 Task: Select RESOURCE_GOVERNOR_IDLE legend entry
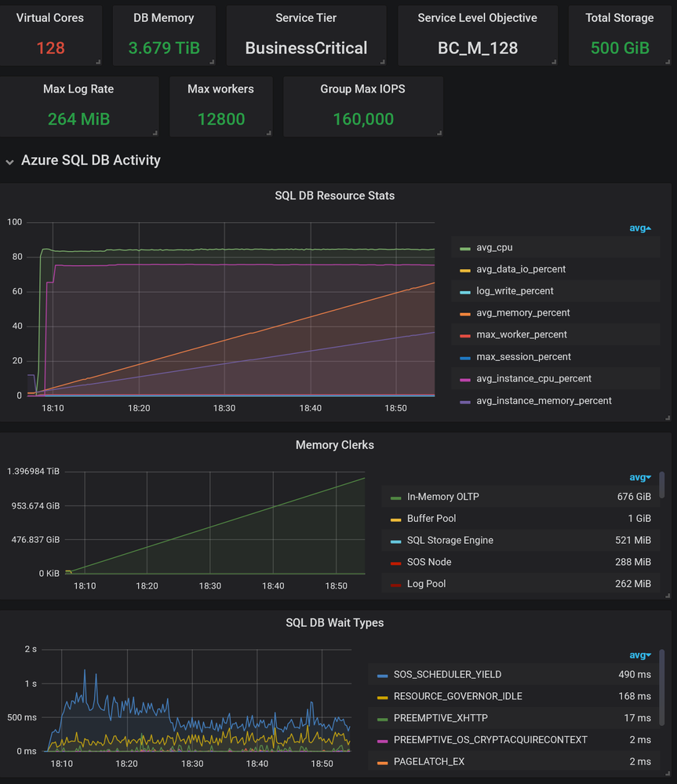(x=457, y=697)
